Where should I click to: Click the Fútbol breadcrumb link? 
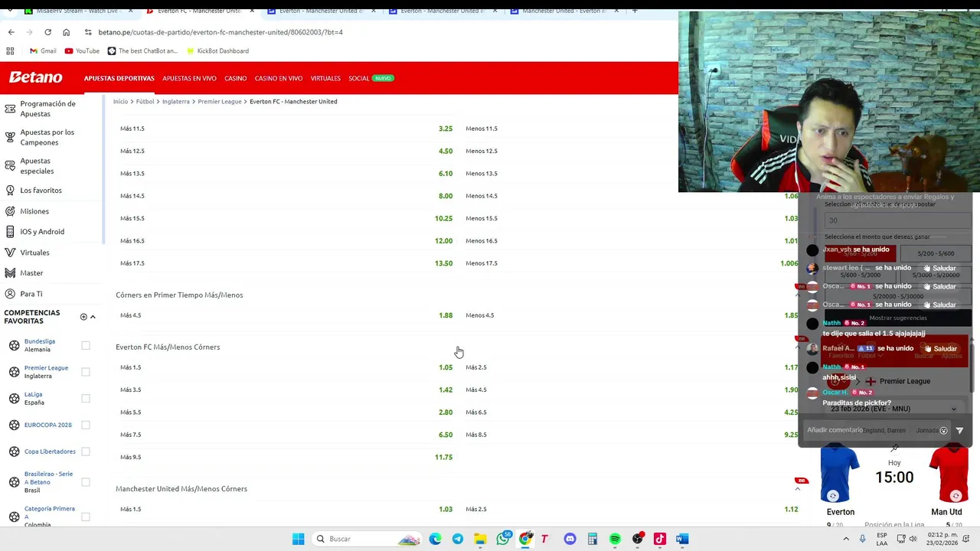tap(145, 101)
